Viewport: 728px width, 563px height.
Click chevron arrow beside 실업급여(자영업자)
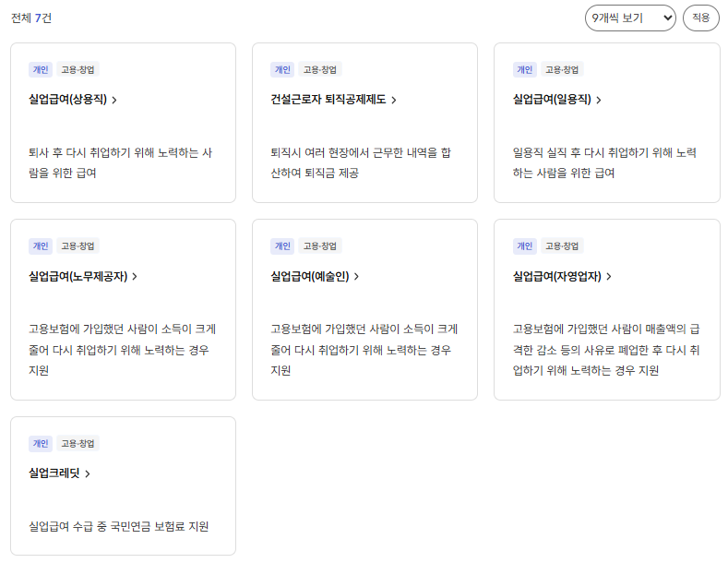click(x=609, y=277)
